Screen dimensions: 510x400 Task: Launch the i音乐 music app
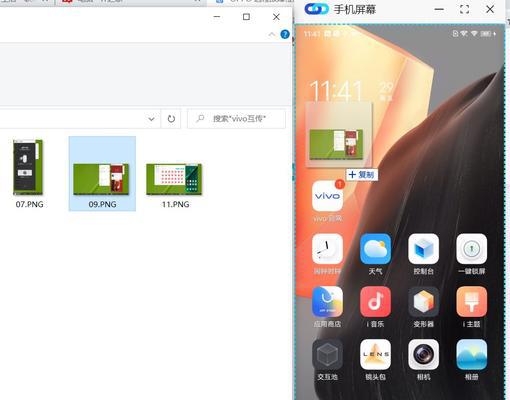pos(375,302)
